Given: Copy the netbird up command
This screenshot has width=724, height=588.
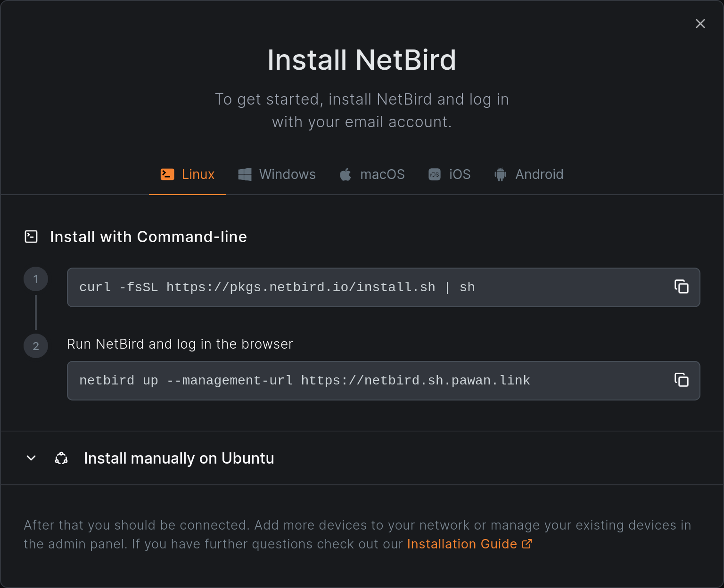Looking at the screenshot, I should (x=681, y=380).
